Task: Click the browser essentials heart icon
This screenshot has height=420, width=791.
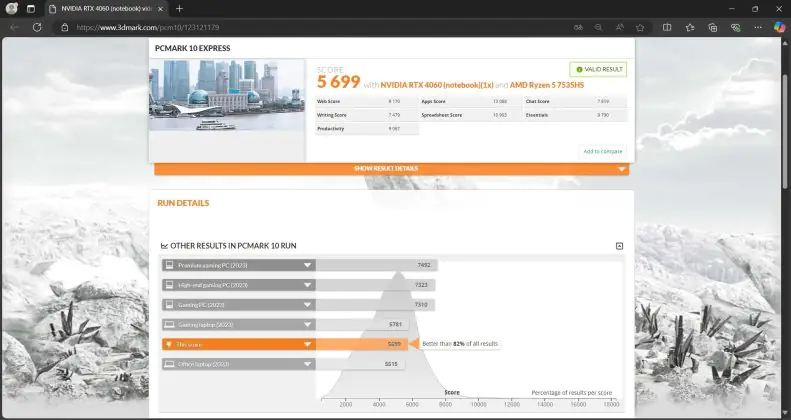Action: click(x=736, y=28)
